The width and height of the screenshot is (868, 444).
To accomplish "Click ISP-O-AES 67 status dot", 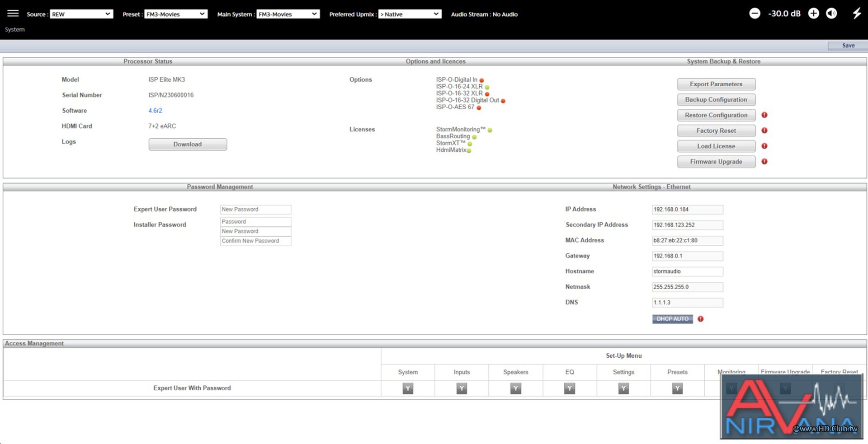I will 479,107.
